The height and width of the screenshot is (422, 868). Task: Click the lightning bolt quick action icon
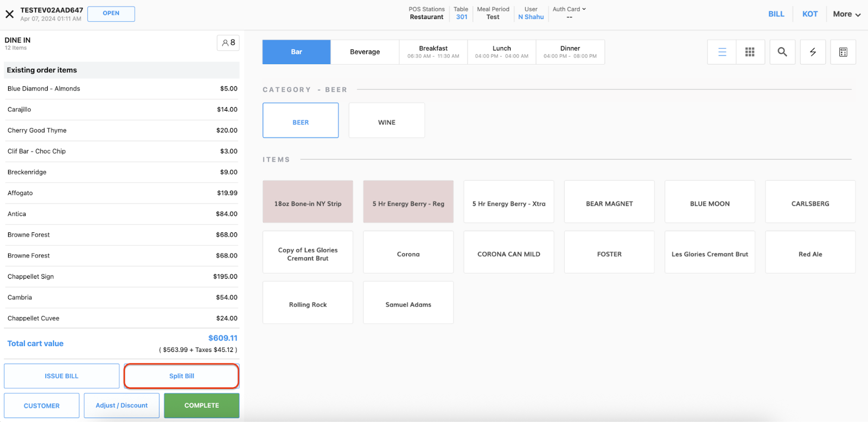[812, 52]
